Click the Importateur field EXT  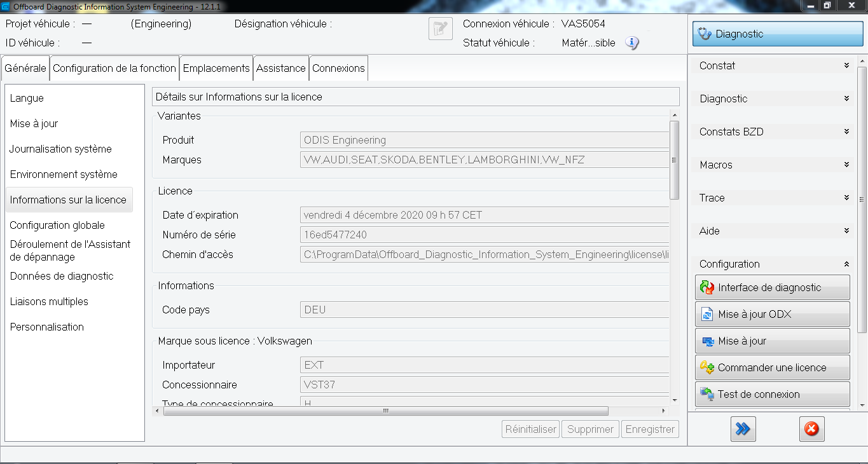(485, 365)
